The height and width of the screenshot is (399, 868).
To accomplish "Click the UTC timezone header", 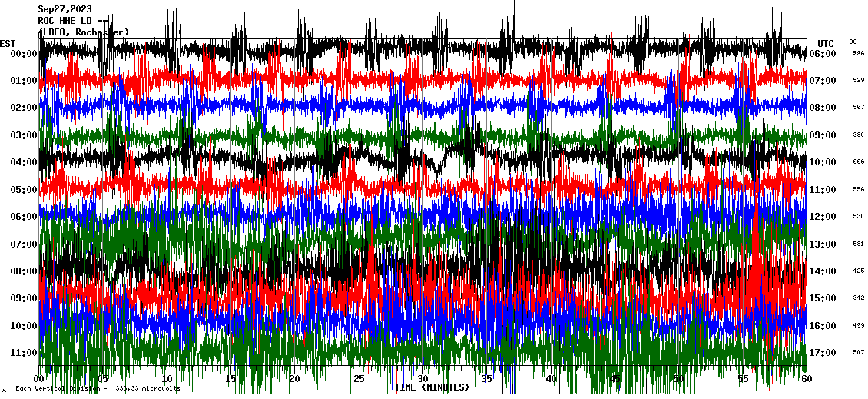I will [826, 43].
